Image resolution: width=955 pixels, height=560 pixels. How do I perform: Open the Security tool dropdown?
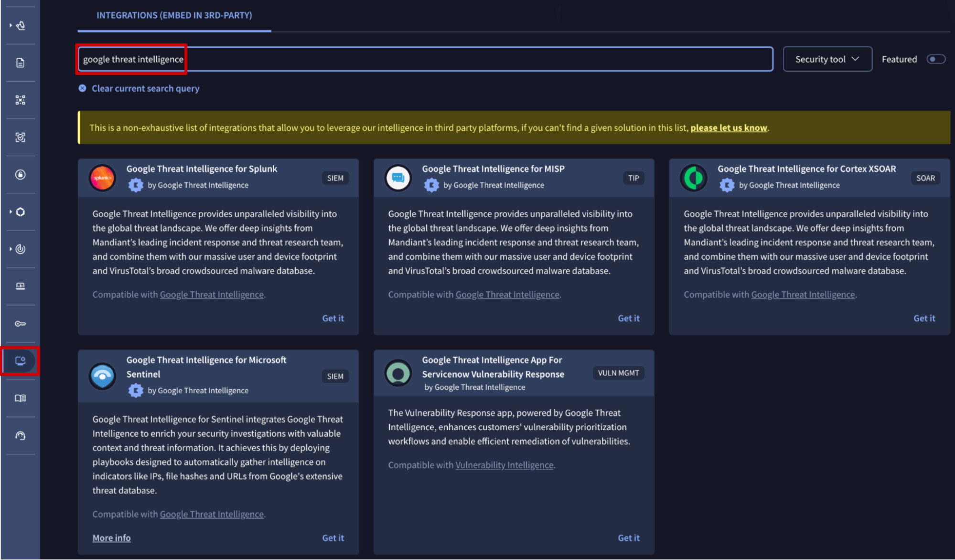[827, 59]
